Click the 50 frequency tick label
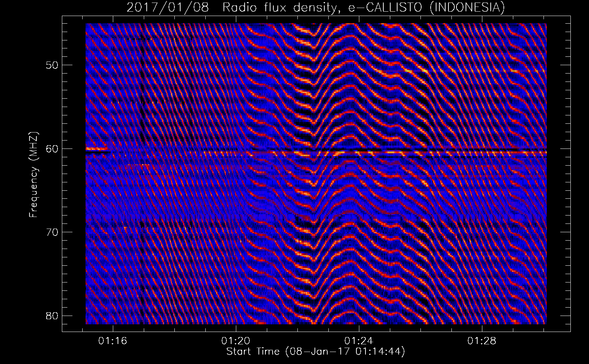This screenshot has width=589, height=364. (x=52, y=65)
